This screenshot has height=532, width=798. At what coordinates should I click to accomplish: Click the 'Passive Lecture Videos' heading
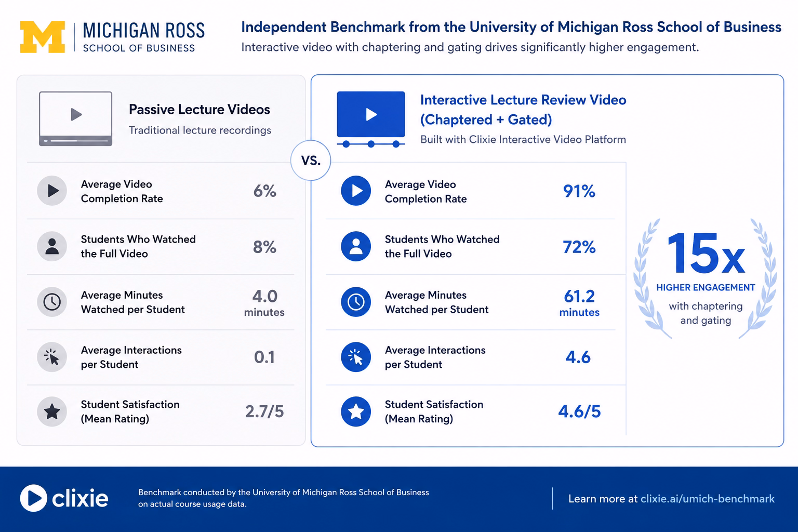[199, 110]
